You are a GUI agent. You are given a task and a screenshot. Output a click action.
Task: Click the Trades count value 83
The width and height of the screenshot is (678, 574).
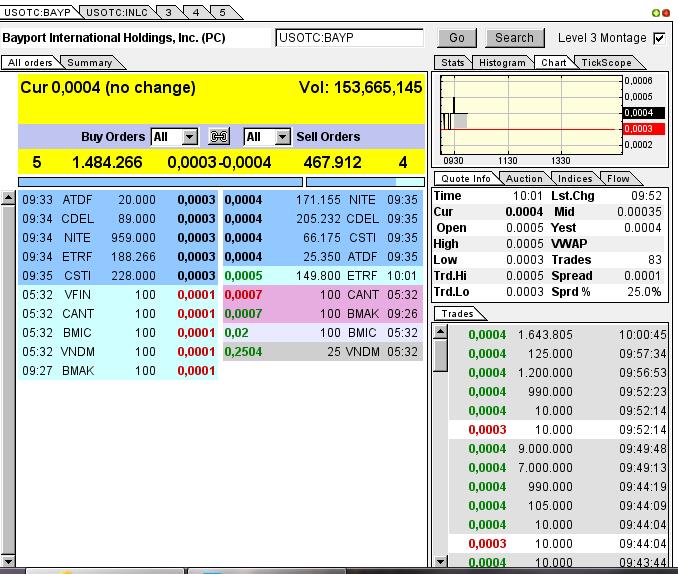click(655, 260)
